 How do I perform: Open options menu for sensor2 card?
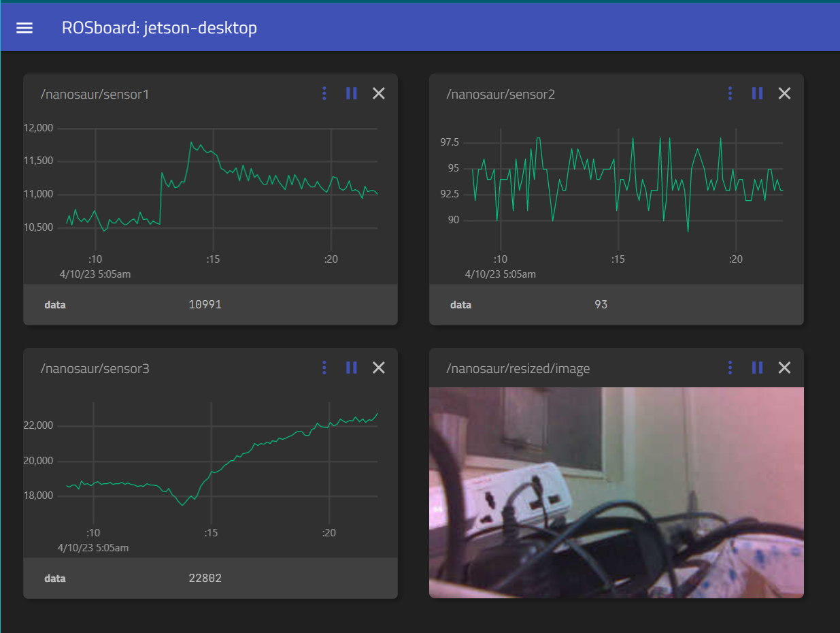[x=730, y=93]
